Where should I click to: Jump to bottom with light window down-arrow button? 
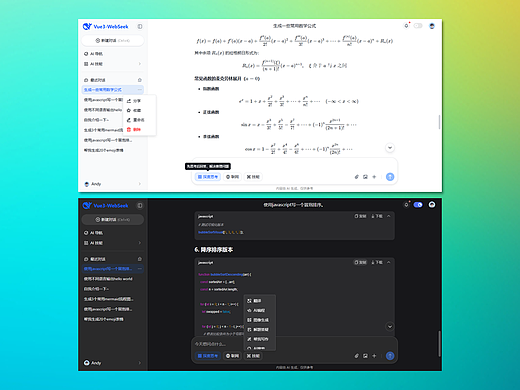390,148
